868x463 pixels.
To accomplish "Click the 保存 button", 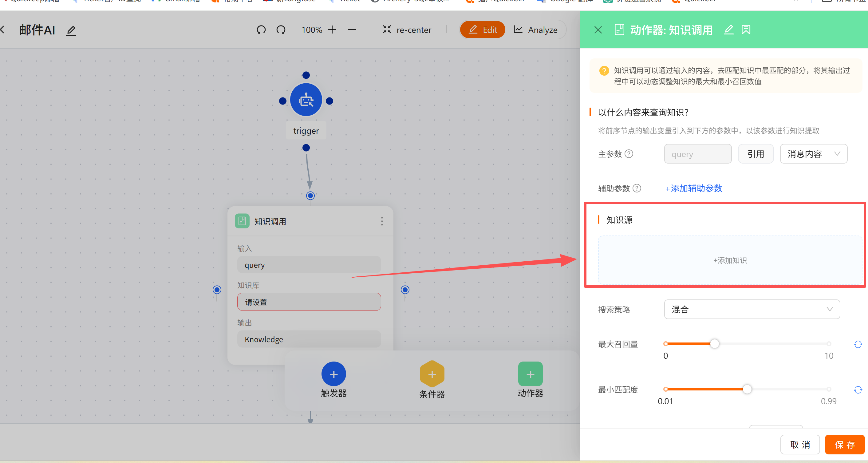I will point(844,445).
